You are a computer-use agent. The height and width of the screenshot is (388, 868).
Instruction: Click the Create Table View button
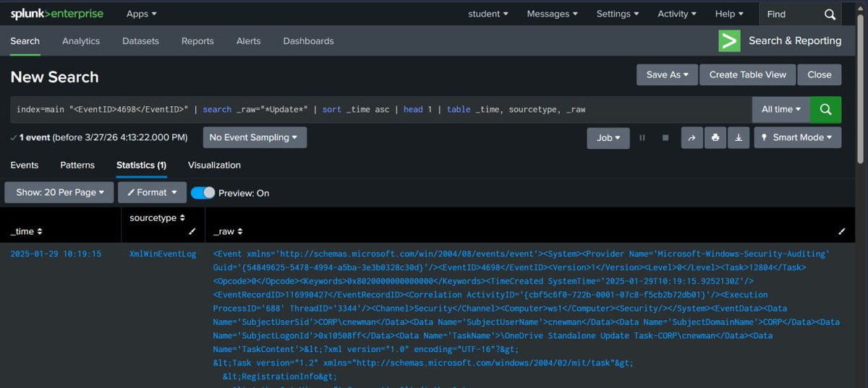(747, 74)
